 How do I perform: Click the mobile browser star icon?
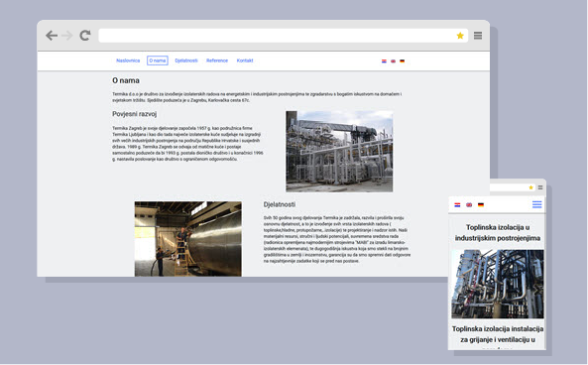[x=531, y=187]
